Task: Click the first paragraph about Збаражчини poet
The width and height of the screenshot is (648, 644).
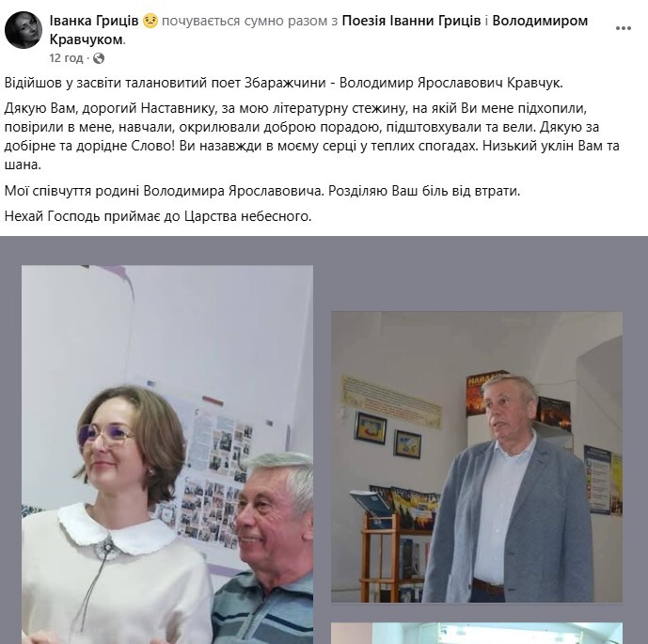Action: pos(283,83)
